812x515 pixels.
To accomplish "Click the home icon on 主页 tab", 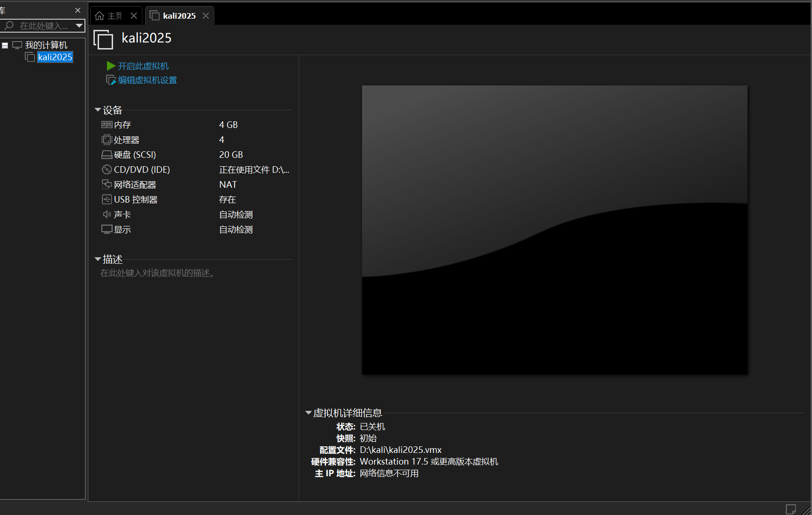I will [100, 16].
